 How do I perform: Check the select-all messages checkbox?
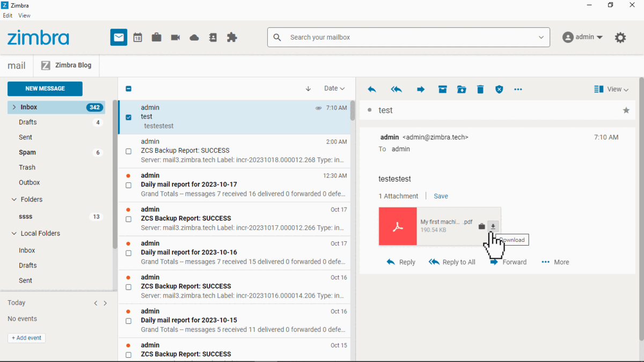pos(128,88)
